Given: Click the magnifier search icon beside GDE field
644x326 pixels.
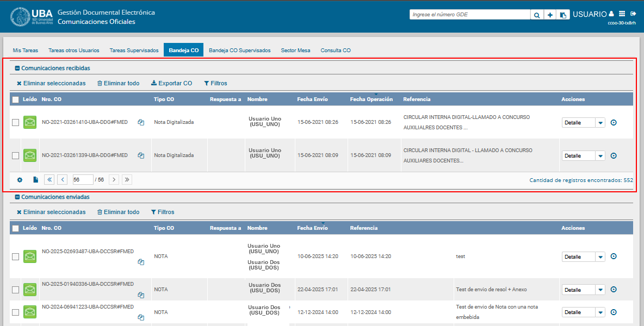Looking at the screenshot, I should click(536, 15).
